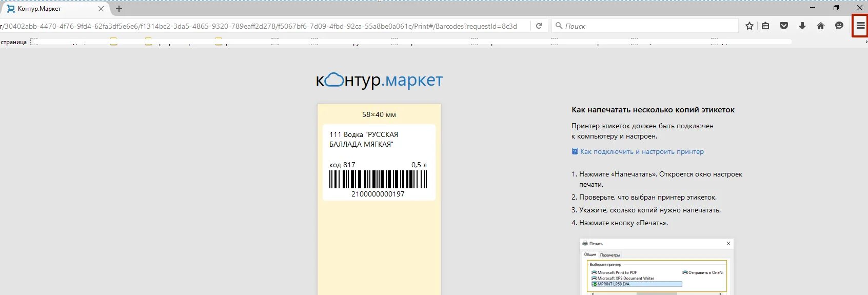This screenshot has height=295, width=868.
Task: Open the downloads arrow icon
Action: click(x=802, y=26)
